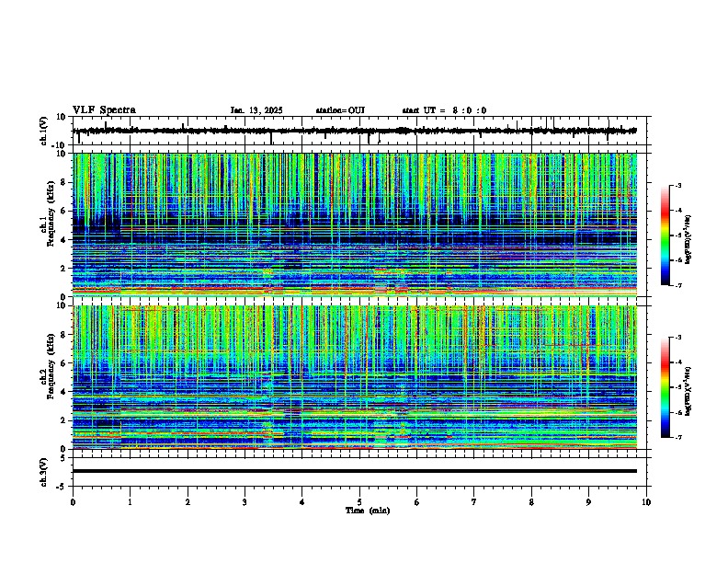Click time axis tick label '0'
Image resolution: width=728 pixels, height=563 pixels.
click(73, 502)
